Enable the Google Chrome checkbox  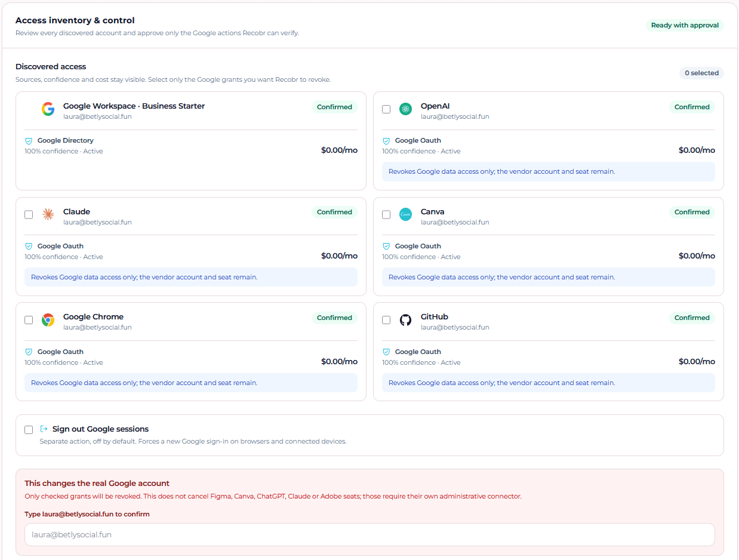click(x=29, y=320)
